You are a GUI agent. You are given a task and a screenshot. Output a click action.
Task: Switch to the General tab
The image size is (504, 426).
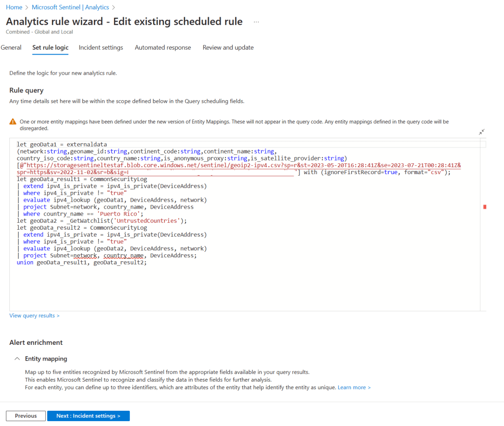pos(11,48)
